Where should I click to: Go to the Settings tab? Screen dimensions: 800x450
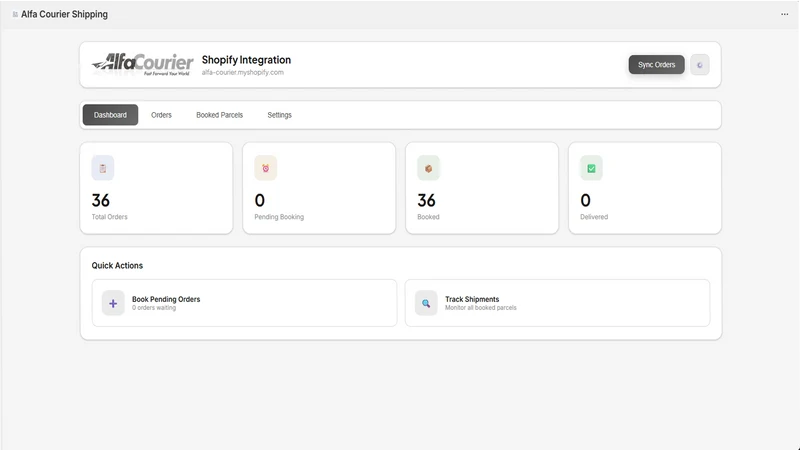[x=280, y=115]
